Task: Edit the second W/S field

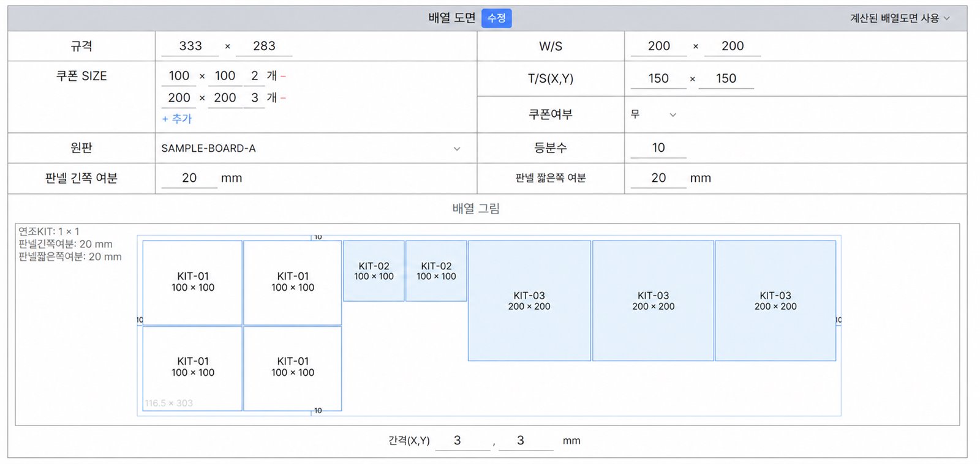Action: (x=733, y=47)
